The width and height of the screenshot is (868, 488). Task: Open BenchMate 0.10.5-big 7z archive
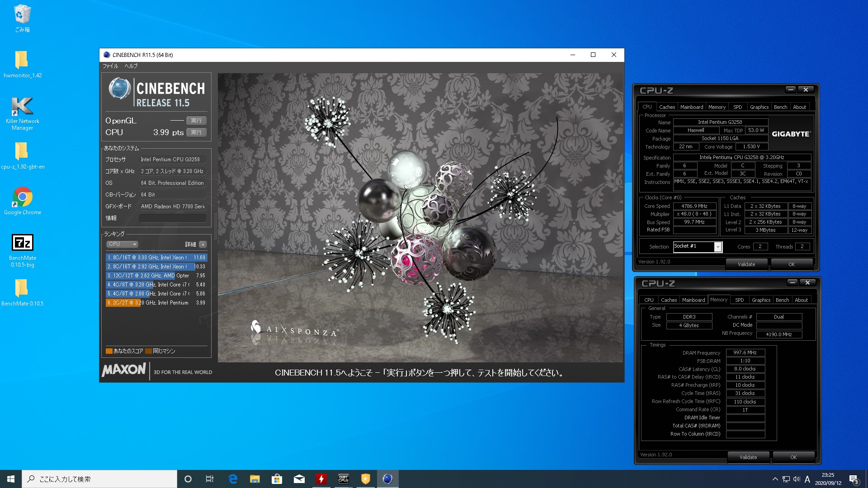pos(22,251)
